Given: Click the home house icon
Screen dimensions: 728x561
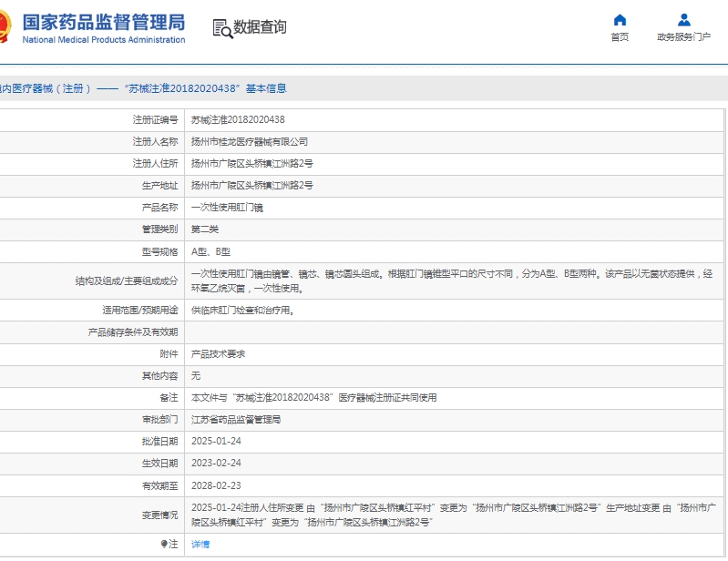Looking at the screenshot, I should (620, 20).
